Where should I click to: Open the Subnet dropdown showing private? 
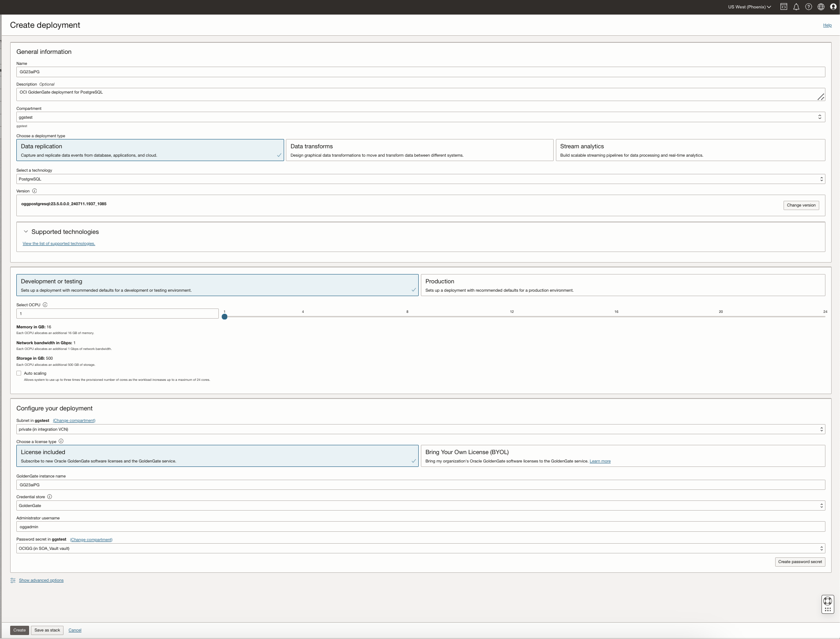(x=420, y=429)
